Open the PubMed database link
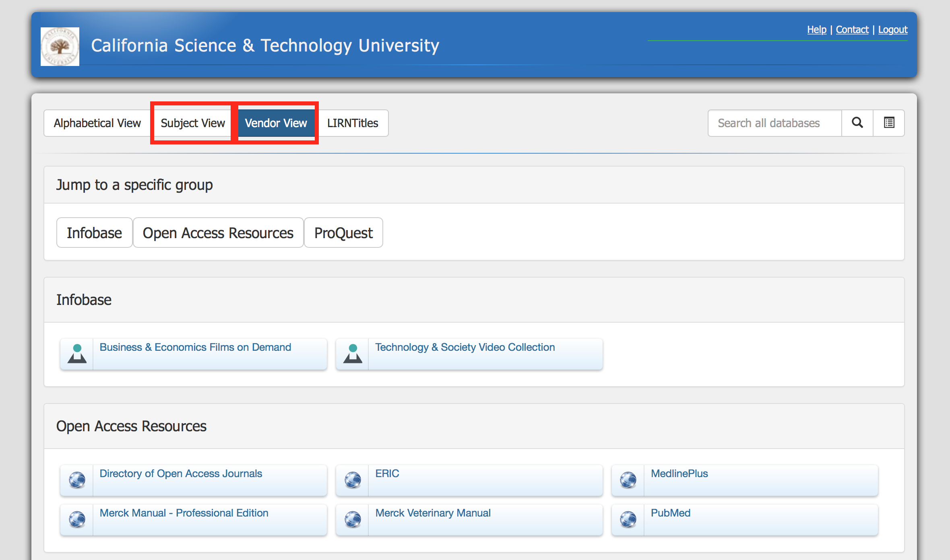 pyautogui.click(x=671, y=513)
